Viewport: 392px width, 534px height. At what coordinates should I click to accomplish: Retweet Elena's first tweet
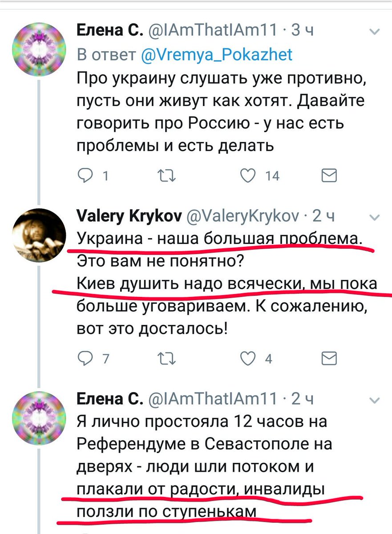point(168,176)
